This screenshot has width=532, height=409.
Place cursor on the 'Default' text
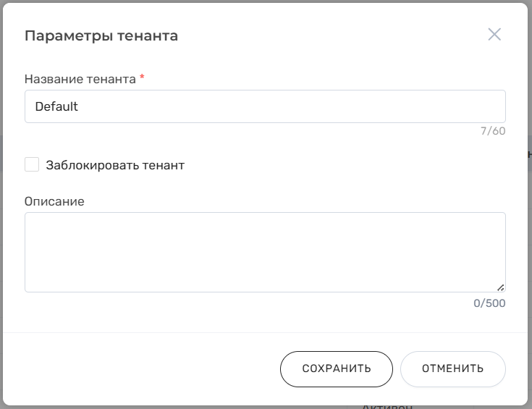[x=56, y=106]
